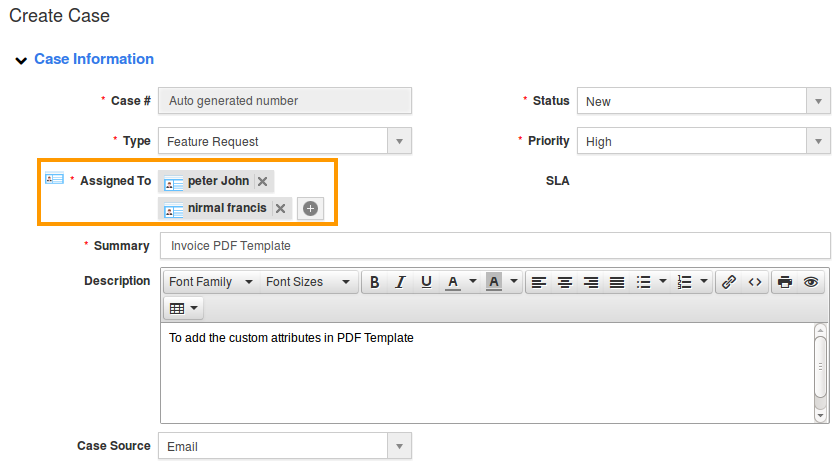
Task: Click the Summary input field
Action: (x=496, y=246)
